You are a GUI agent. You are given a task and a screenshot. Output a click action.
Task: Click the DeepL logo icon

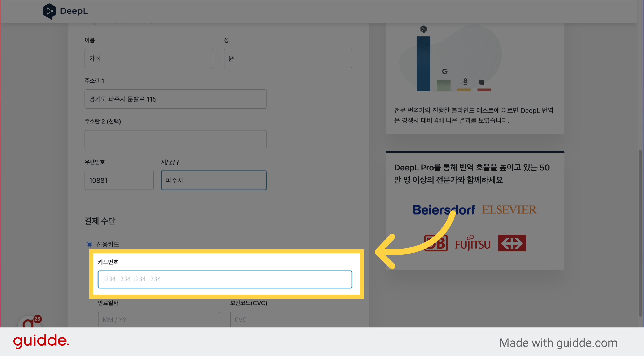[49, 11]
